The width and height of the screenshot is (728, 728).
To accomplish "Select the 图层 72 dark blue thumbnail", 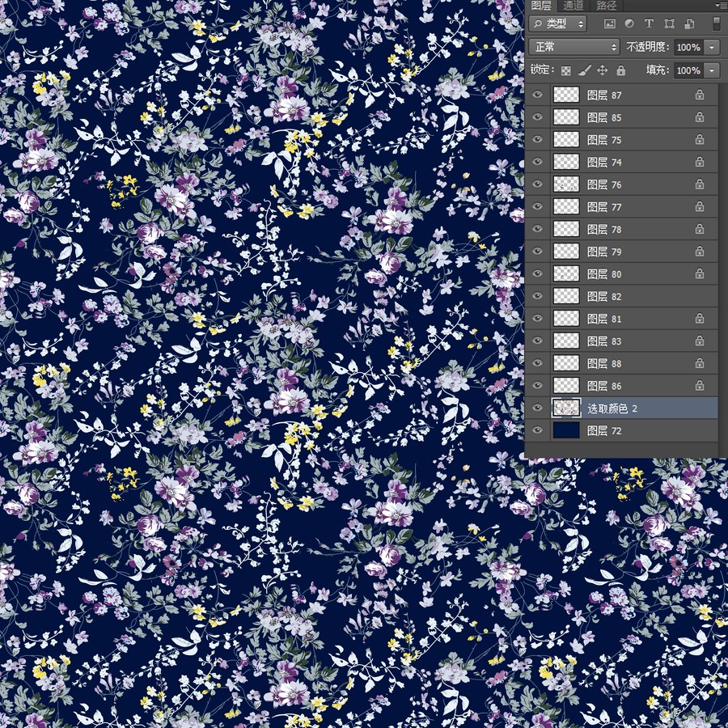I will 566,430.
